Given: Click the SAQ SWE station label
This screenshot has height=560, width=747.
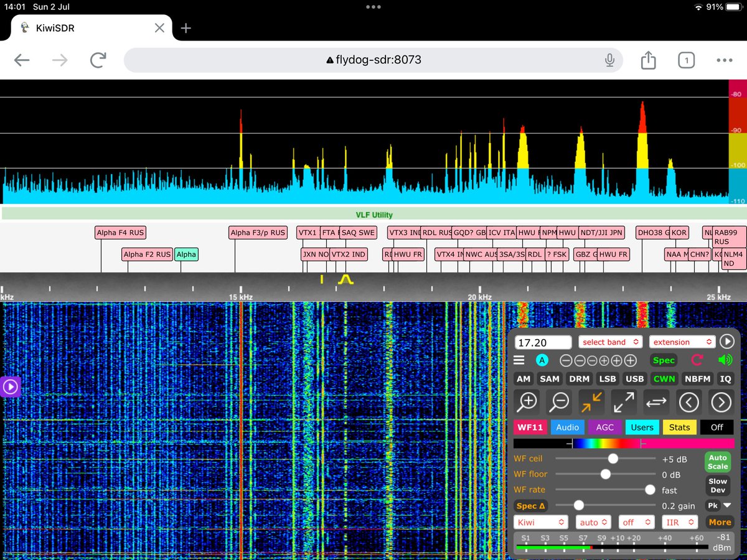Looking at the screenshot, I should tap(359, 233).
